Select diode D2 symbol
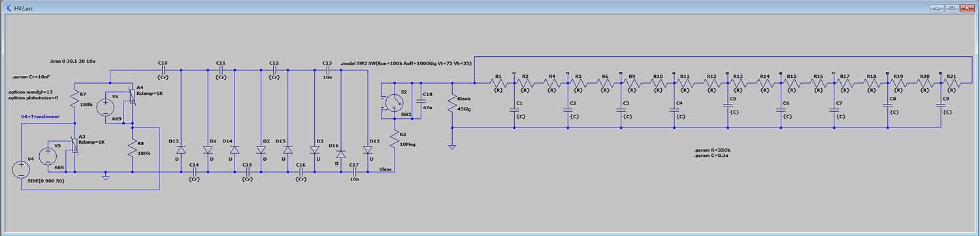 [261, 150]
